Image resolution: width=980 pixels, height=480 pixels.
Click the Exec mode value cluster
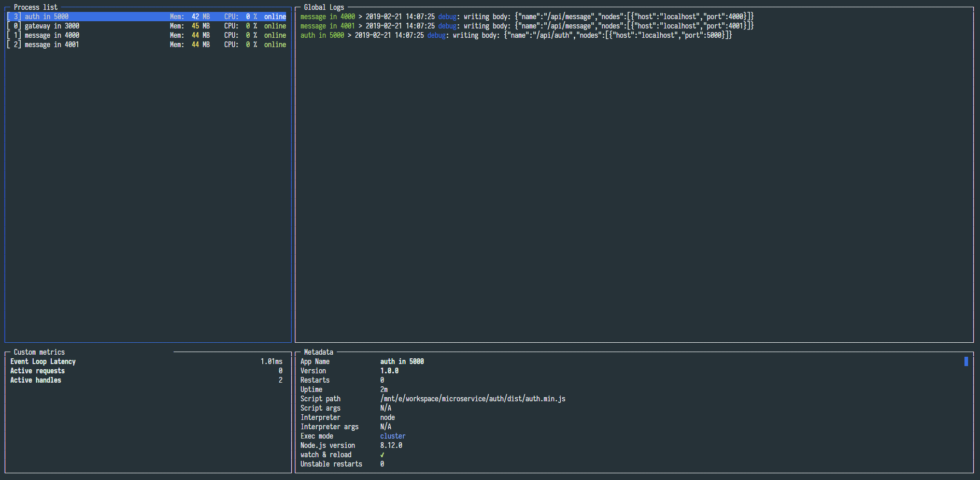click(393, 436)
